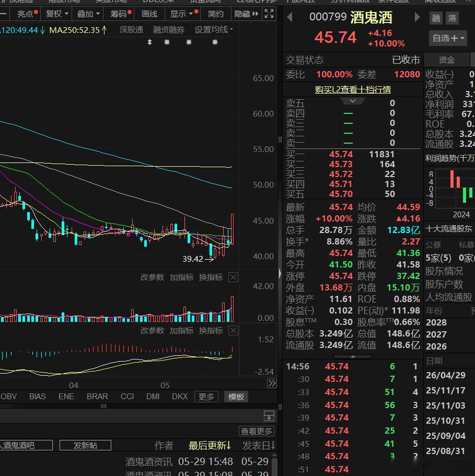
Task: Click 换指标 in MACD indicator panel
Action: pyautogui.click(x=211, y=331)
